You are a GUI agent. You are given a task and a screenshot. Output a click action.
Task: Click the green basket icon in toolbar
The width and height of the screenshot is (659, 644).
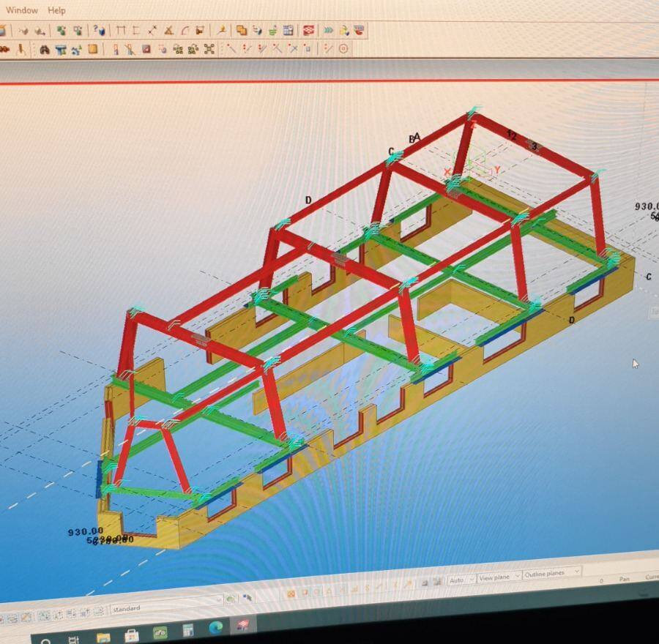click(273, 30)
